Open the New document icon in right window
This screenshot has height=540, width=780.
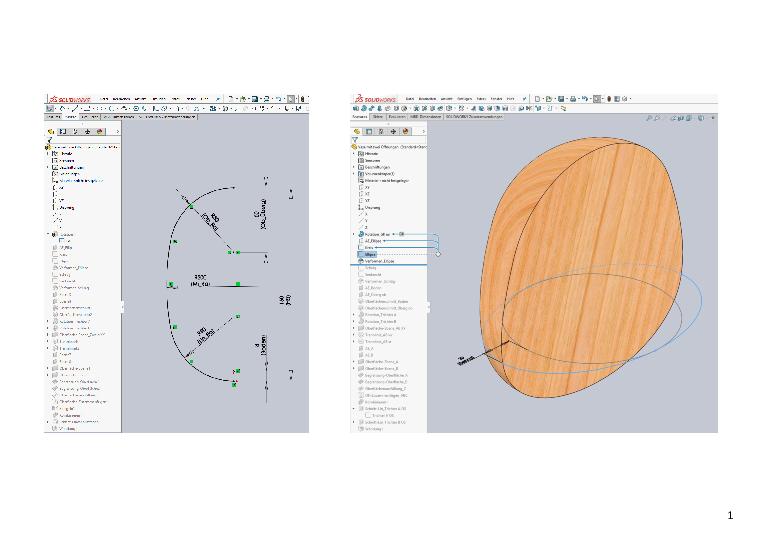[537, 99]
